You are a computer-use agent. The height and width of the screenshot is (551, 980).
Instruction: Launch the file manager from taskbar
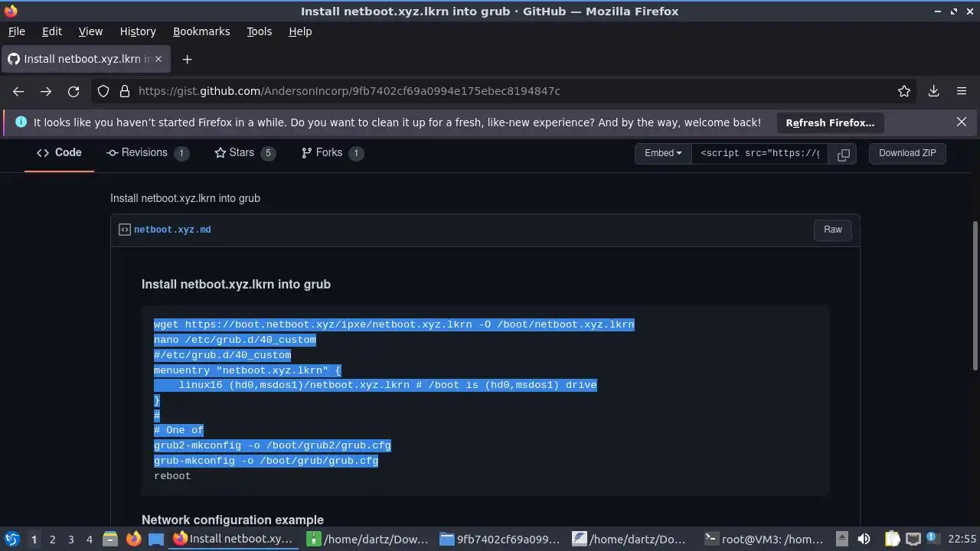pyautogui.click(x=109, y=539)
